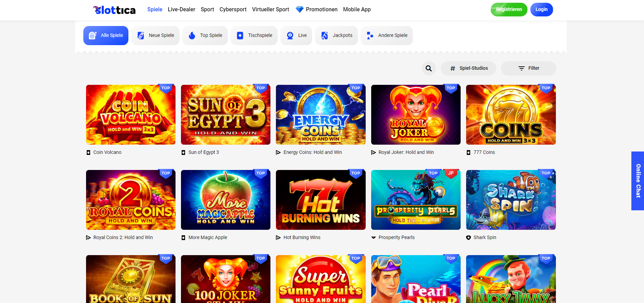The image size is (644, 303).
Task: Launch the Prosperity Pearls thumbnail
Action: coord(416,200)
